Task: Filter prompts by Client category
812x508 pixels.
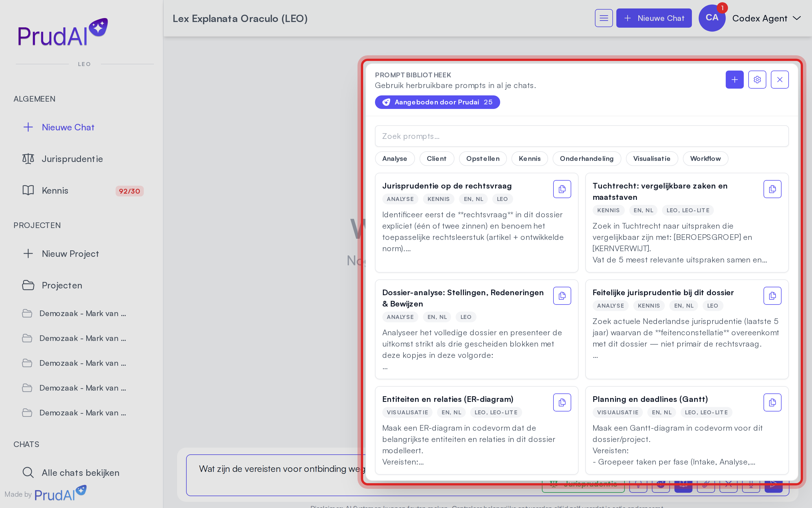Action: (436, 159)
